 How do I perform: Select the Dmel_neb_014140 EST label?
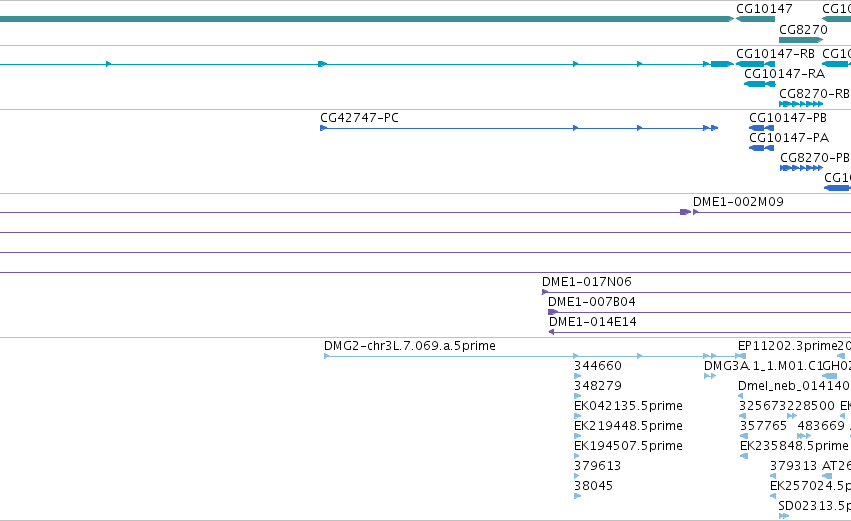click(x=793, y=386)
